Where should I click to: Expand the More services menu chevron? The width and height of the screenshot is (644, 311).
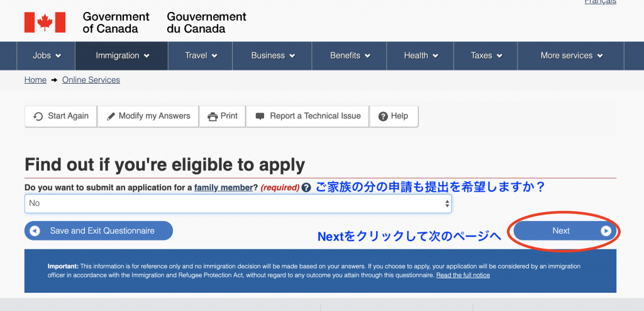(600, 56)
